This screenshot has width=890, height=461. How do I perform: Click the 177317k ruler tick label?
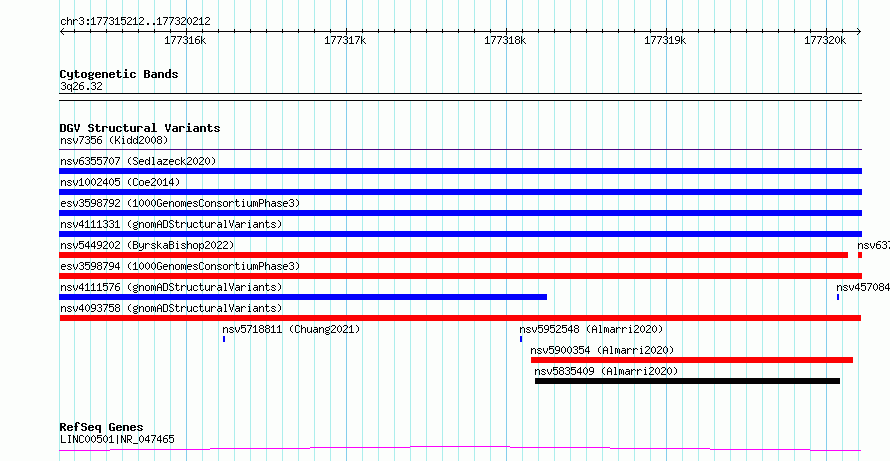346,40
